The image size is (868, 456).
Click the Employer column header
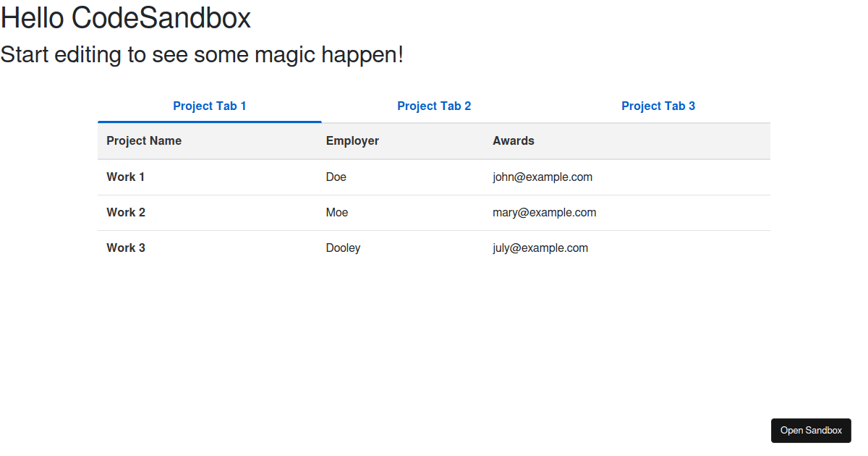point(352,140)
